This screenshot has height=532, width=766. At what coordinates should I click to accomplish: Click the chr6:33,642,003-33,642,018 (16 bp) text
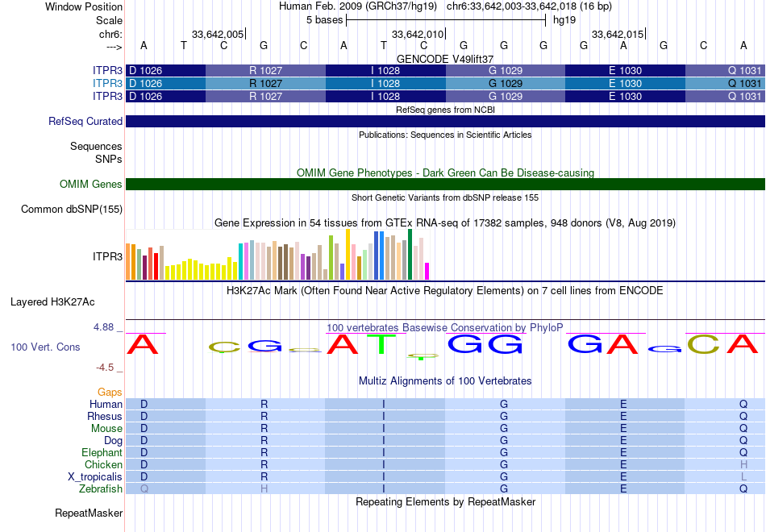(529, 6)
